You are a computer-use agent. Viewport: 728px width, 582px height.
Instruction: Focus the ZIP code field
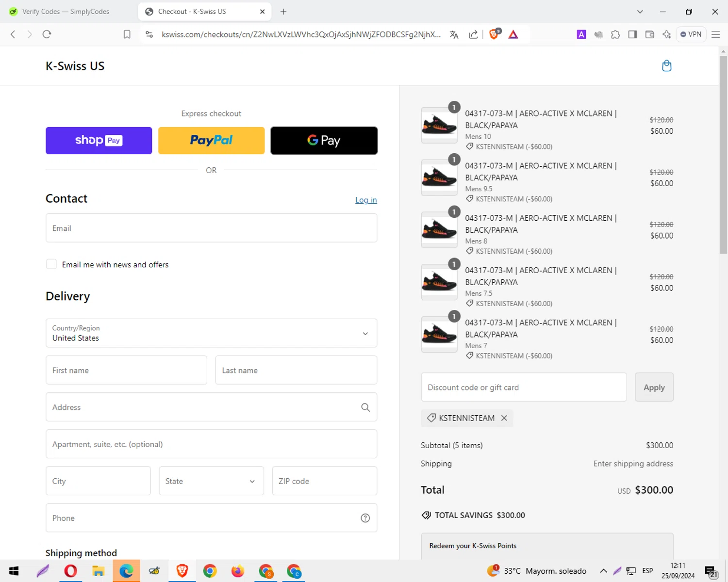(x=324, y=481)
